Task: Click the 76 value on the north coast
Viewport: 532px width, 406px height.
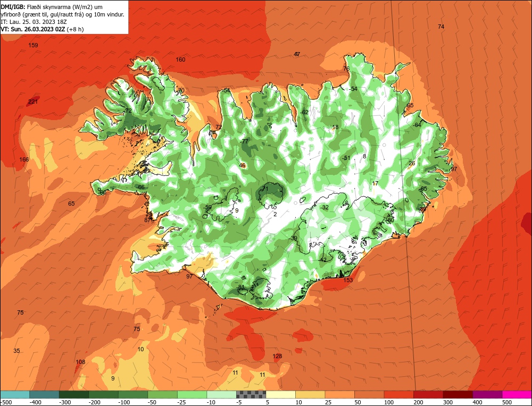Action: tap(346, 69)
